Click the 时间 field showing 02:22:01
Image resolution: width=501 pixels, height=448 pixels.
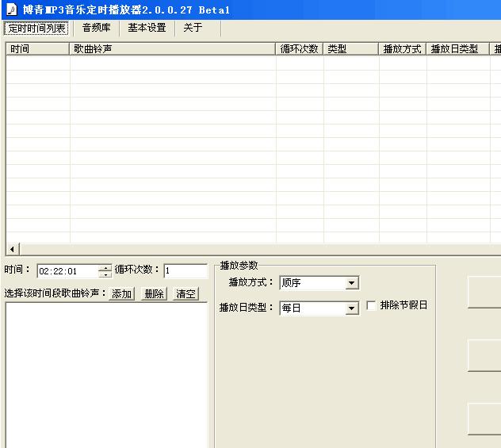point(67,271)
